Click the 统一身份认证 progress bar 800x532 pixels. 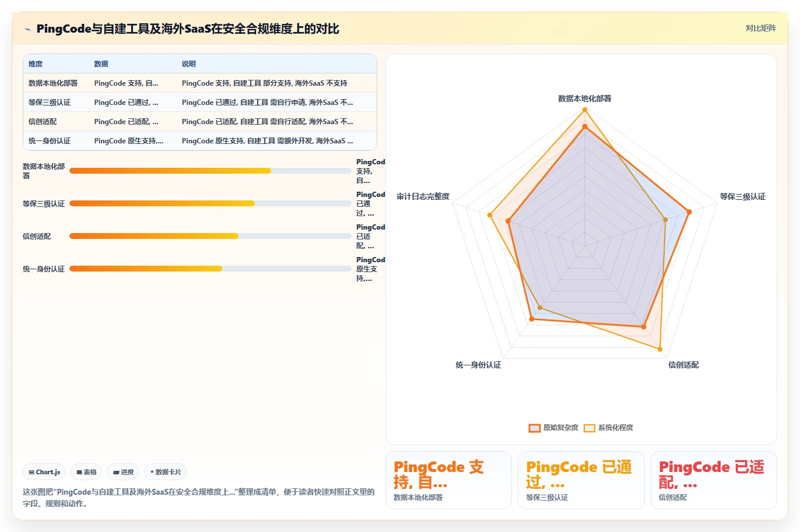point(210,269)
